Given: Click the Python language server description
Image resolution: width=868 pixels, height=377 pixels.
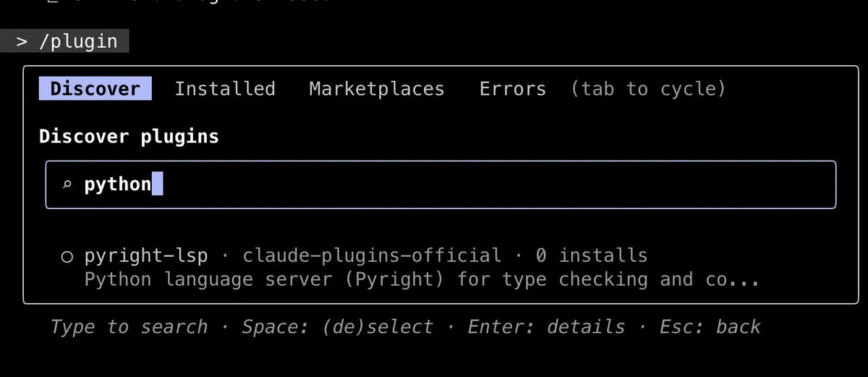Looking at the screenshot, I should coord(421,279).
